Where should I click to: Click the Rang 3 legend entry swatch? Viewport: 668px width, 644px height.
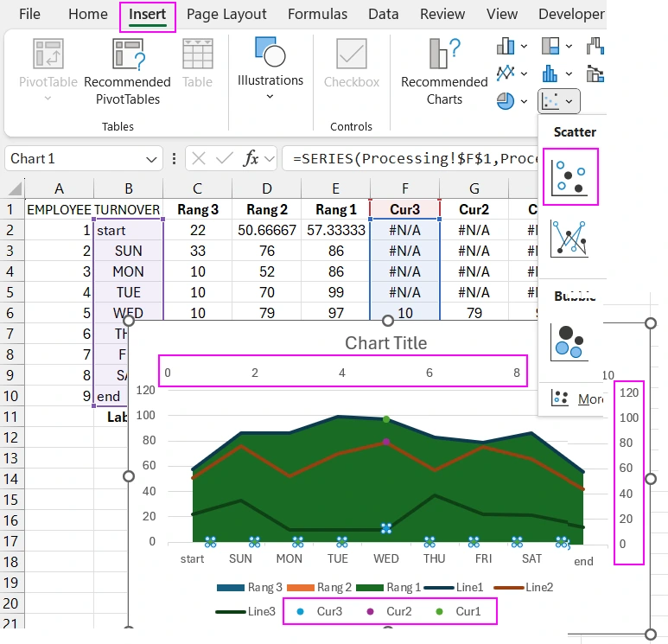coord(230,588)
